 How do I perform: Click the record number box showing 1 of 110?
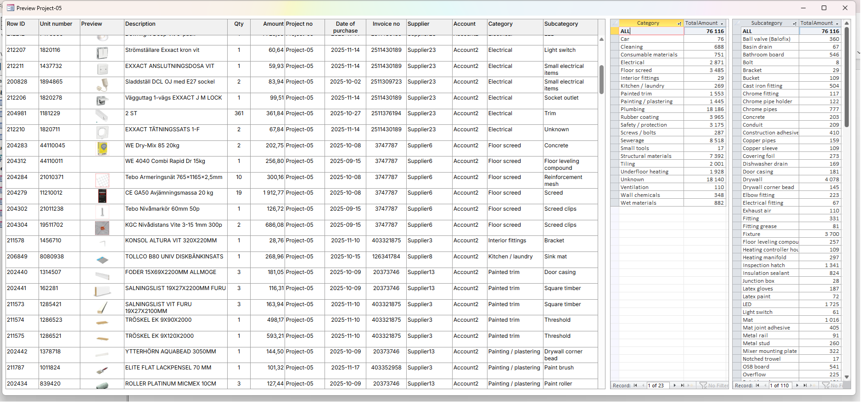[781, 386]
